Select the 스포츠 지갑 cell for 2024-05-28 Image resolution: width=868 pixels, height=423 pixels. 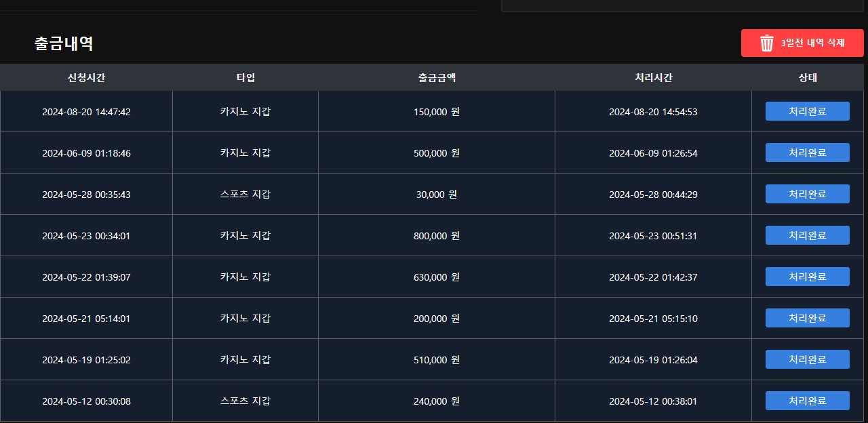pyautogui.click(x=245, y=195)
